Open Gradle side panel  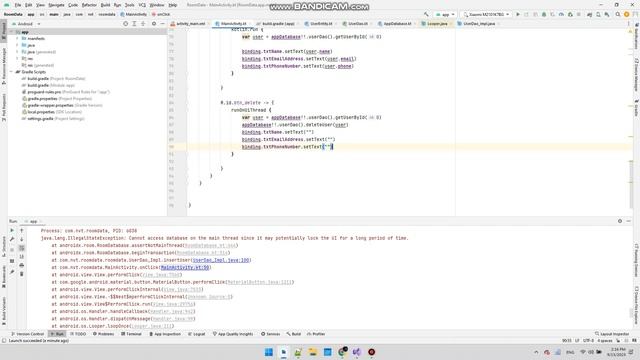(636, 107)
